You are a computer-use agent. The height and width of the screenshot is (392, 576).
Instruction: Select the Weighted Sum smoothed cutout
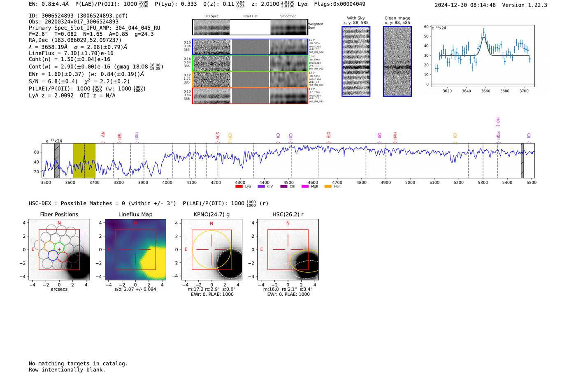(289, 27)
